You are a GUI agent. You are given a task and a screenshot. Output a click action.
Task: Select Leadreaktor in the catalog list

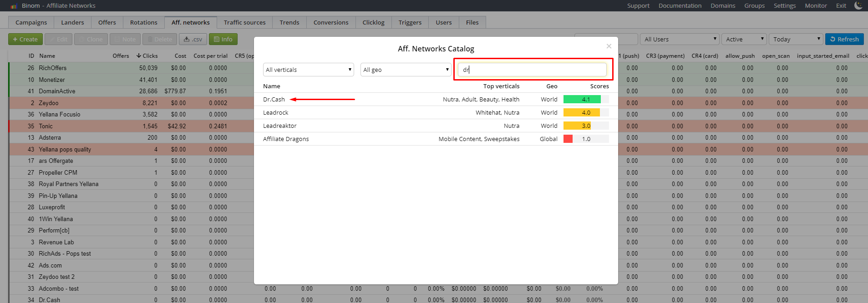click(x=280, y=126)
